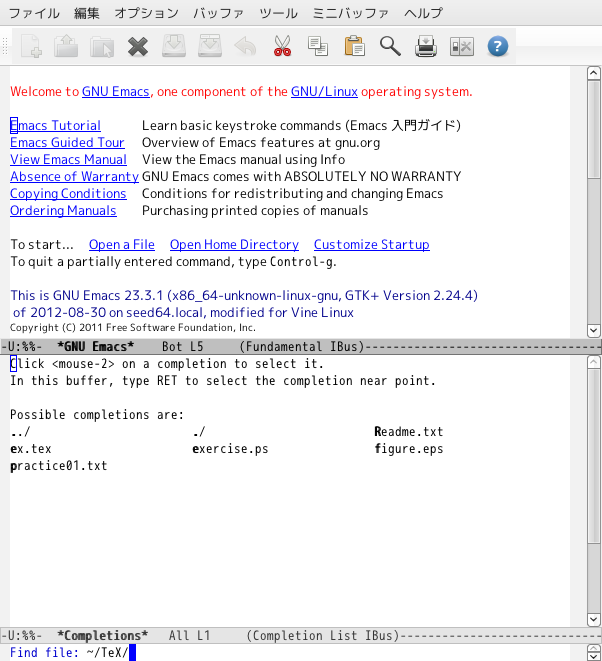Click the upper pane scrollbar thumb
The width and height of the screenshot is (602, 661).
tap(594, 129)
